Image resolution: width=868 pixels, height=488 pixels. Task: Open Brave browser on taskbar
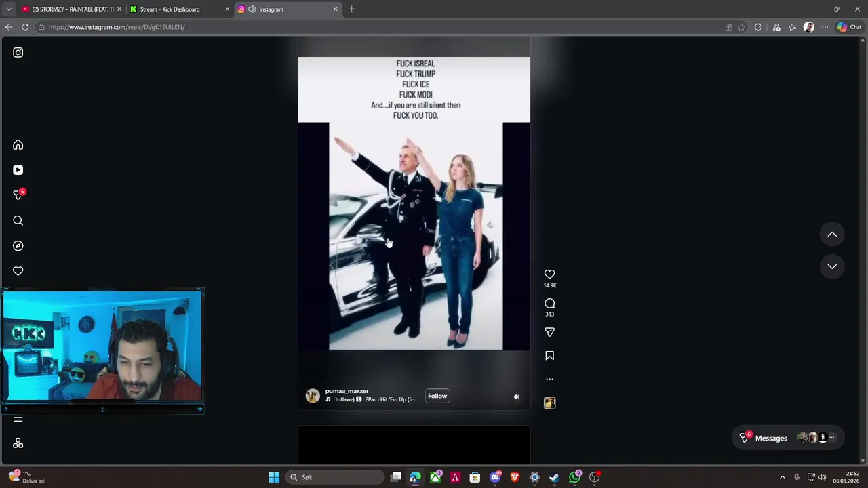tap(515, 477)
